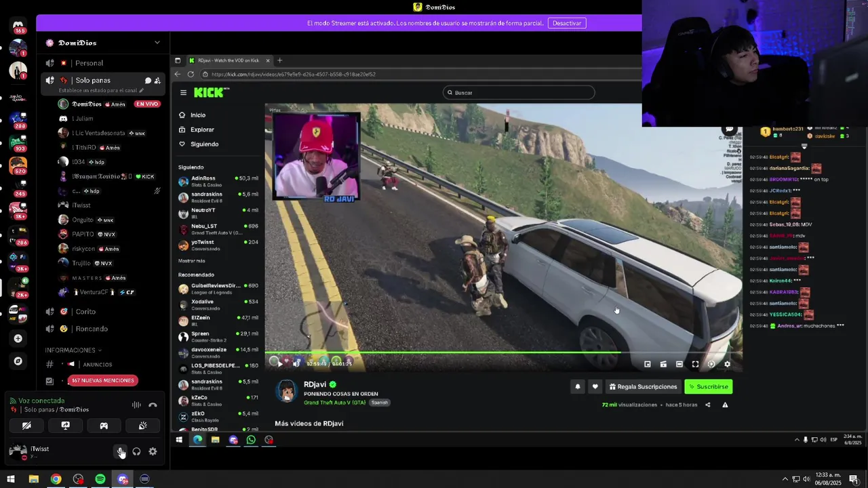Add a server with the plus icon
The width and height of the screenshot is (868, 488).
[18, 338]
